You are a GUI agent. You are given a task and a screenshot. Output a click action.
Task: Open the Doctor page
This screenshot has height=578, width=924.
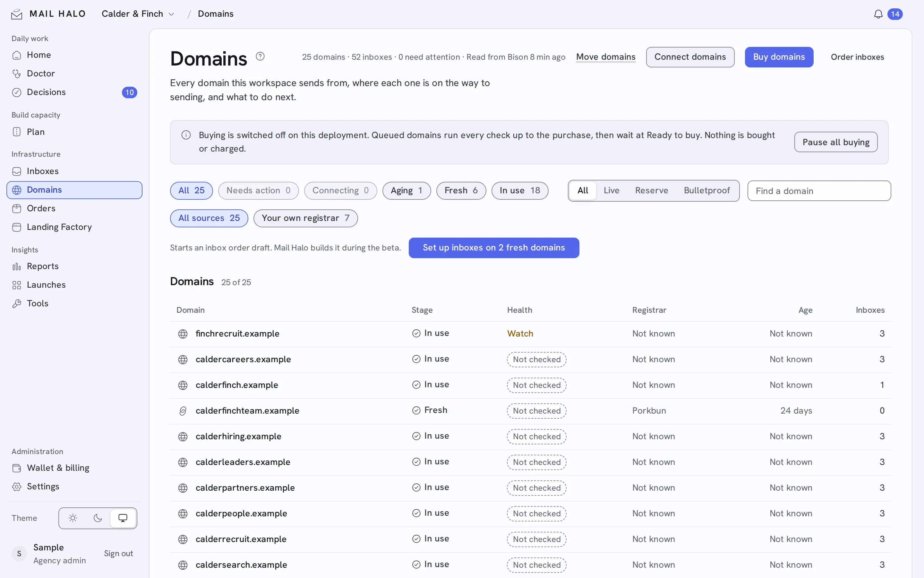coord(74,74)
